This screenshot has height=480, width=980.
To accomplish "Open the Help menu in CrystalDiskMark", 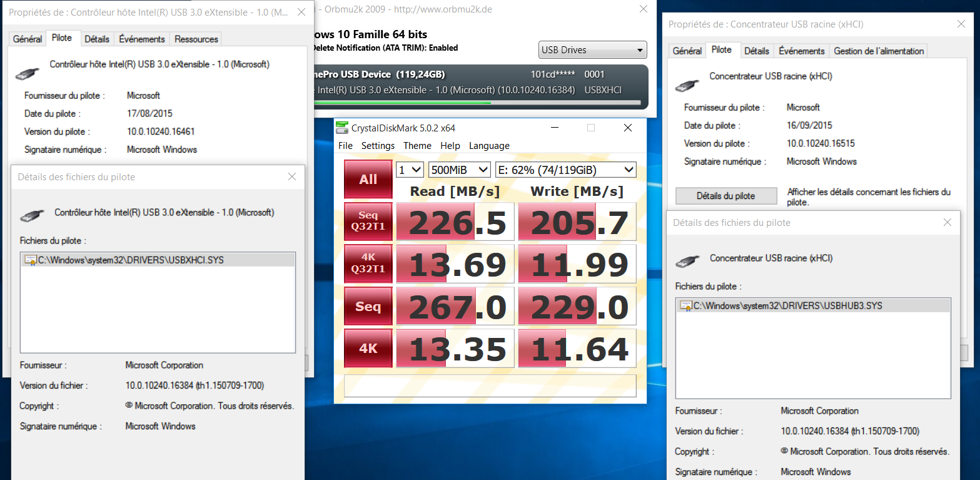I will click(x=450, y=145).
